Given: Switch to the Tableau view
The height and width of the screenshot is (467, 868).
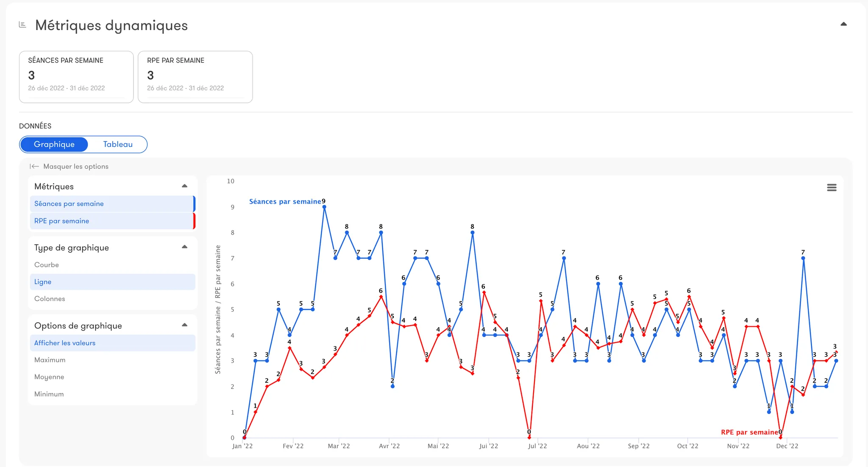Looking at the screenshot, I should pos(118,144).
